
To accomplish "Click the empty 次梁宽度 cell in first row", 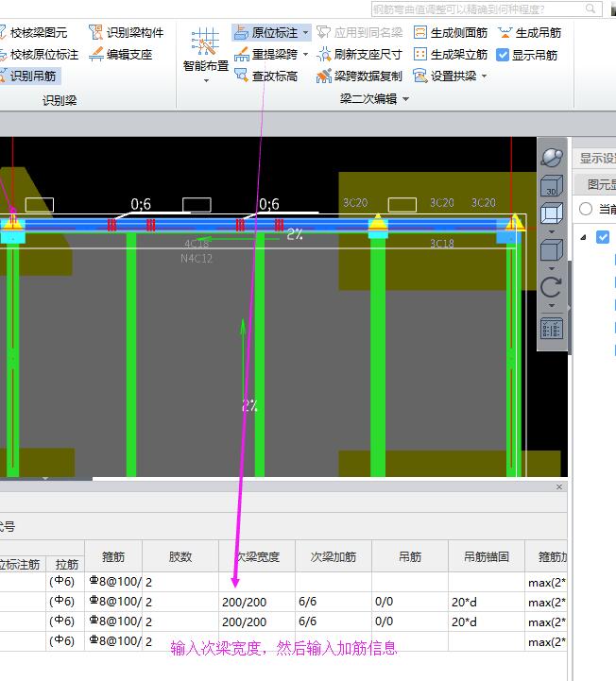I will (256, 582).
